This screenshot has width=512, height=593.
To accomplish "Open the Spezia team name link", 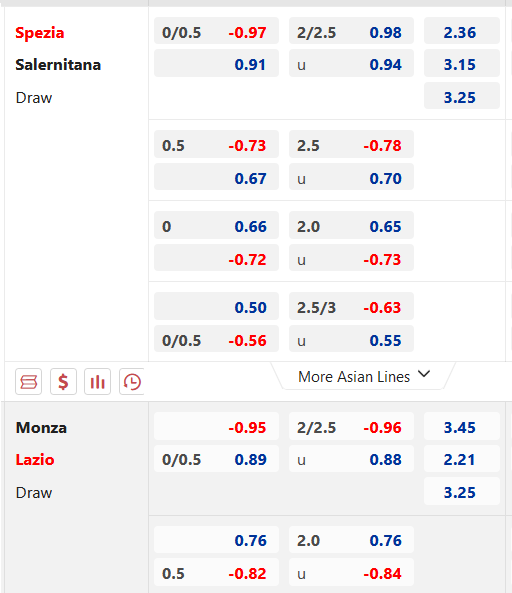I will (x=40, y=33).
